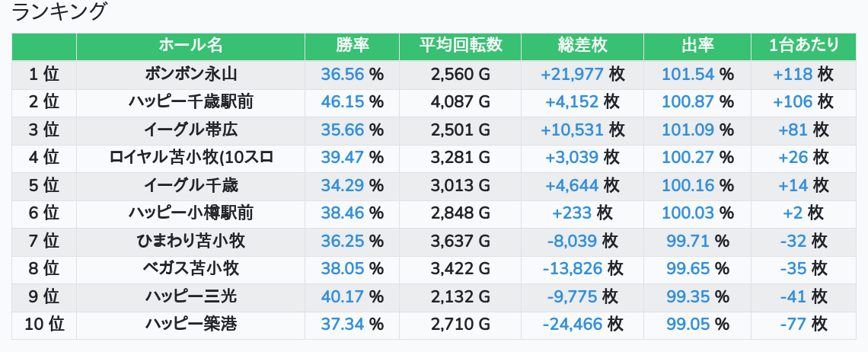Open ロイヤル苫小牧(10スロ hall entry
Viewport: 868px width, 352px height.
[x=191, y=157]
